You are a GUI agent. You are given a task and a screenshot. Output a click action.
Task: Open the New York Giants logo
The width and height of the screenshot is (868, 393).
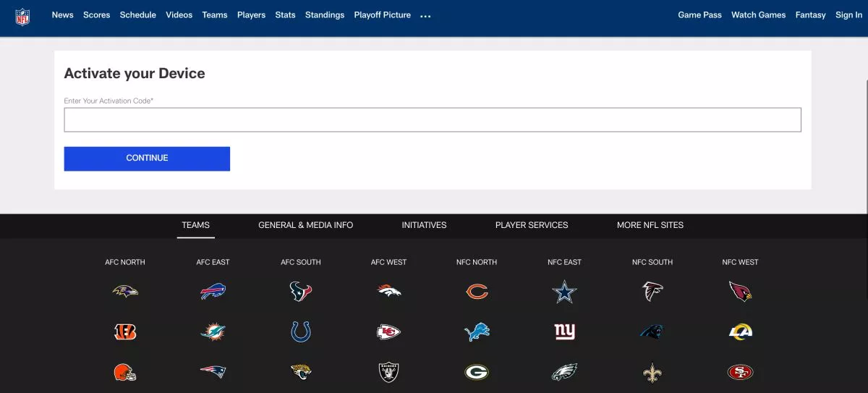(564, 332)
